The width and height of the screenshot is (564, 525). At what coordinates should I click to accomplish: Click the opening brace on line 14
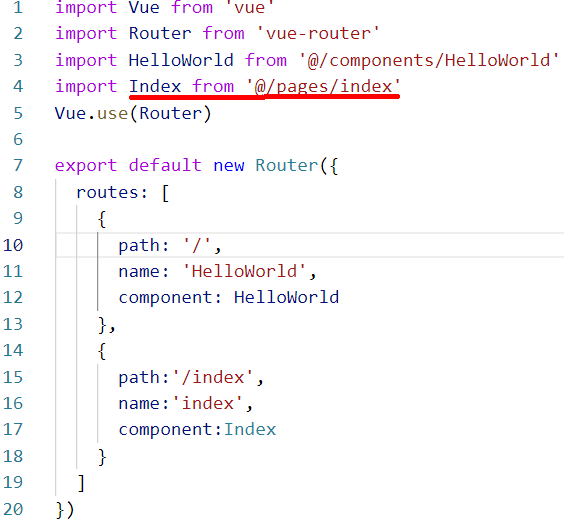click(102, 351)
